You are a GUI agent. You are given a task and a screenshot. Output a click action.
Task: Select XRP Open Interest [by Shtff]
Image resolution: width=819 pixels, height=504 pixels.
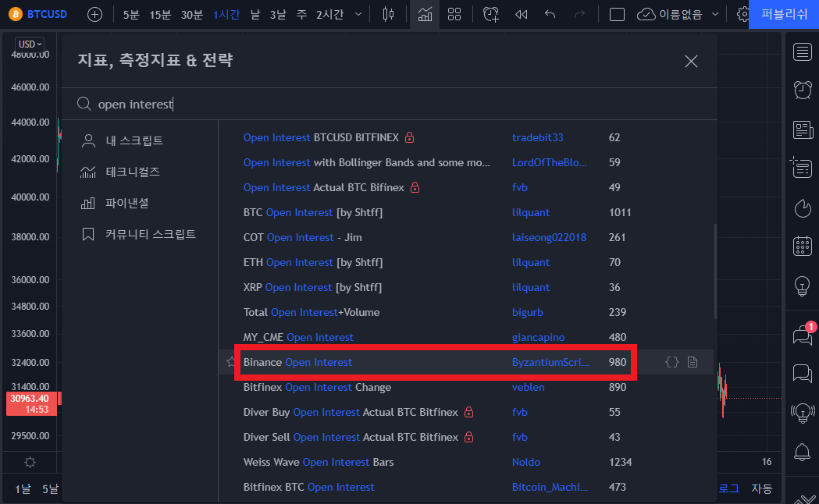point(312,287)
